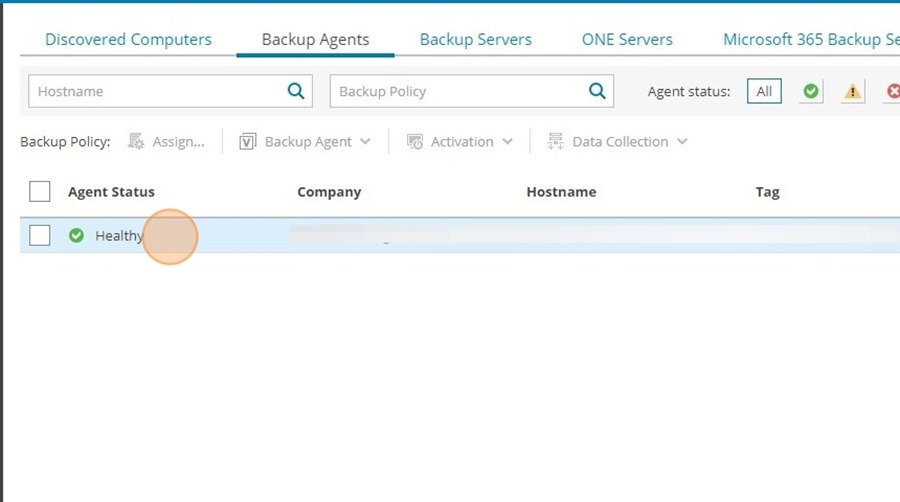This screenshot has width=900, height=502.
Task: Open the Microsoft 365 Backup tab
Action: 811,40
